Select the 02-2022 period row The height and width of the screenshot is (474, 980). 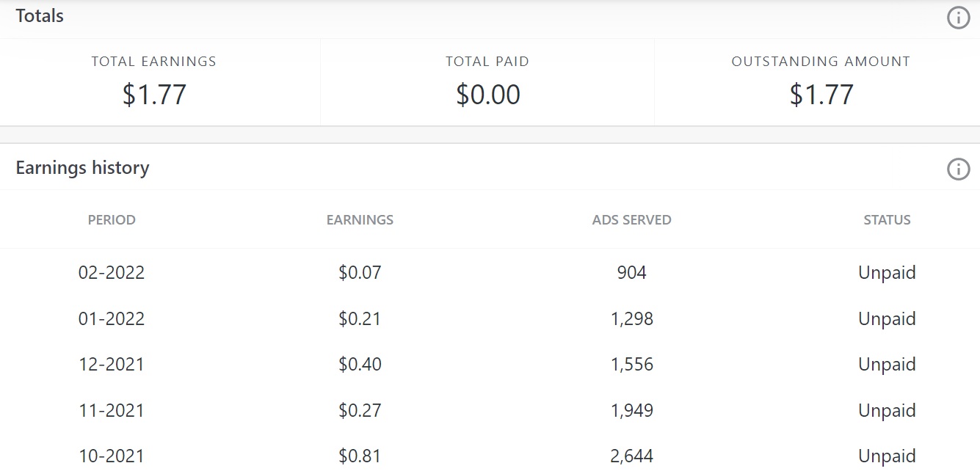112,273
